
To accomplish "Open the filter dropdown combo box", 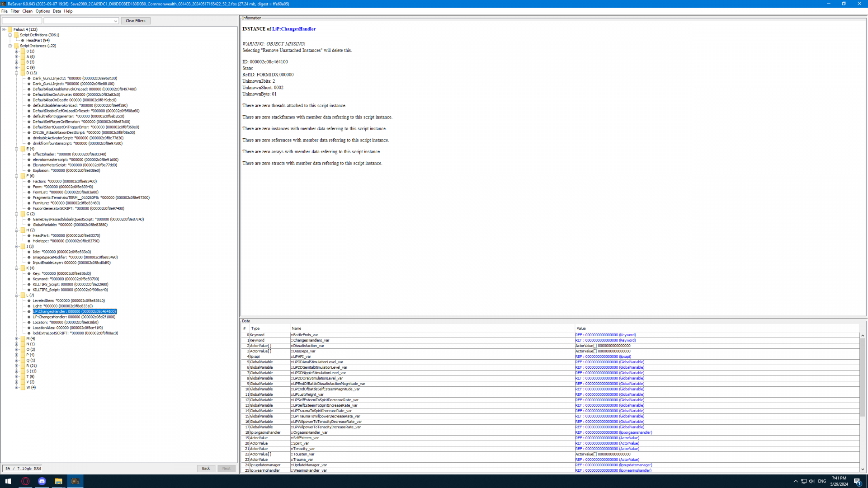I will pyautogui.click(x=115, y=21).
